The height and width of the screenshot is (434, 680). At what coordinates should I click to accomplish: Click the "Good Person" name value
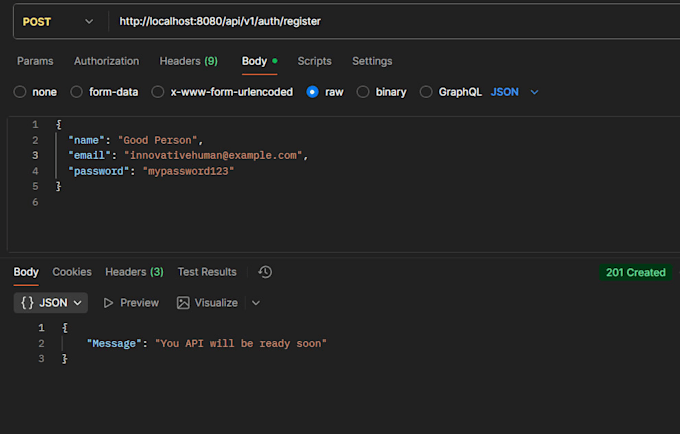point(158,140)
